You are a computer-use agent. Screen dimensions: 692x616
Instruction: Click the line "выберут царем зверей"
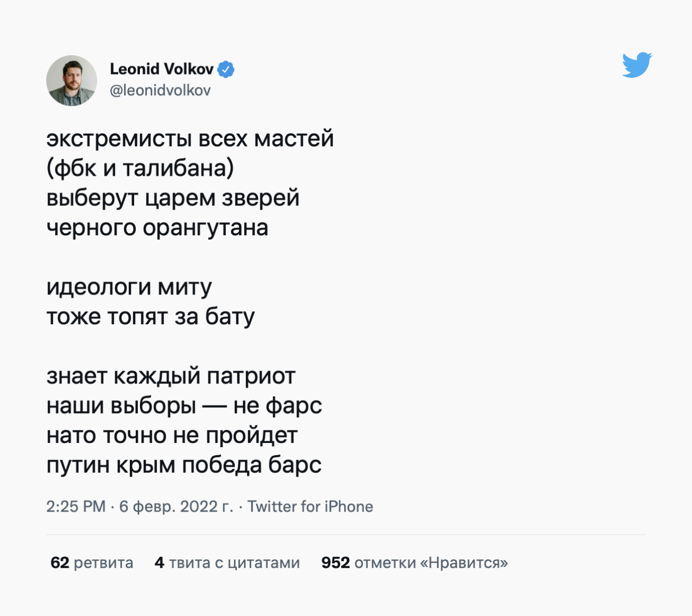click(x=173, y=198)
